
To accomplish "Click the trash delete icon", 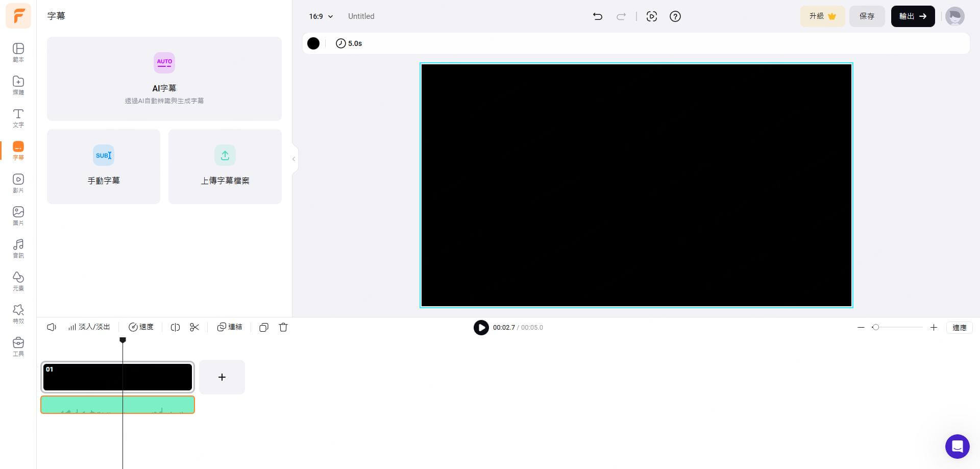I will point(283,327).
